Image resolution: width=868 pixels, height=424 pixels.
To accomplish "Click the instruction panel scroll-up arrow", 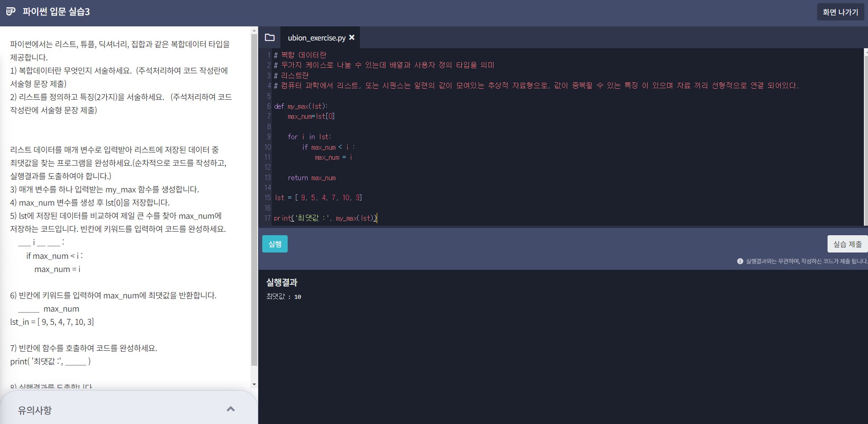I will click(x=254, y=31).
